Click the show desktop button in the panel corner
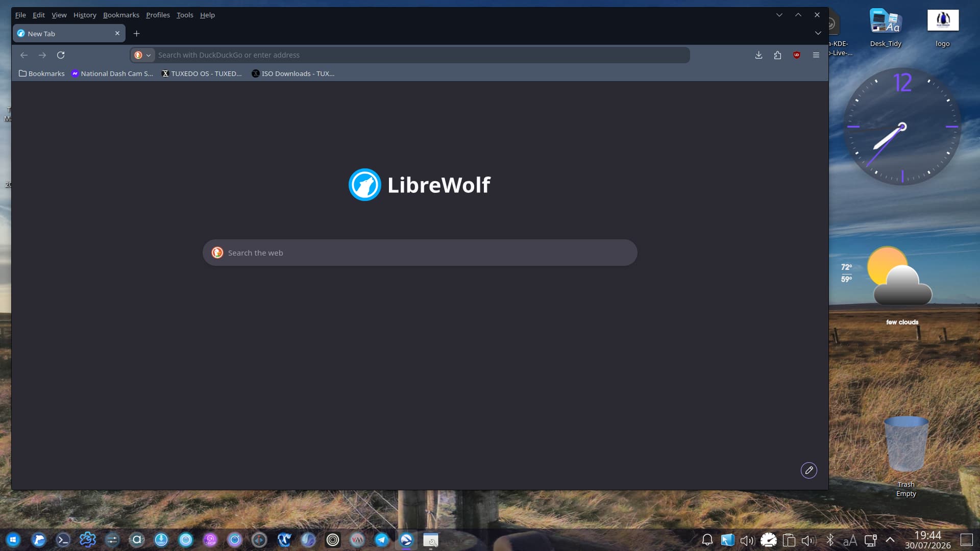The image size is (980, 551). point(967,540)
